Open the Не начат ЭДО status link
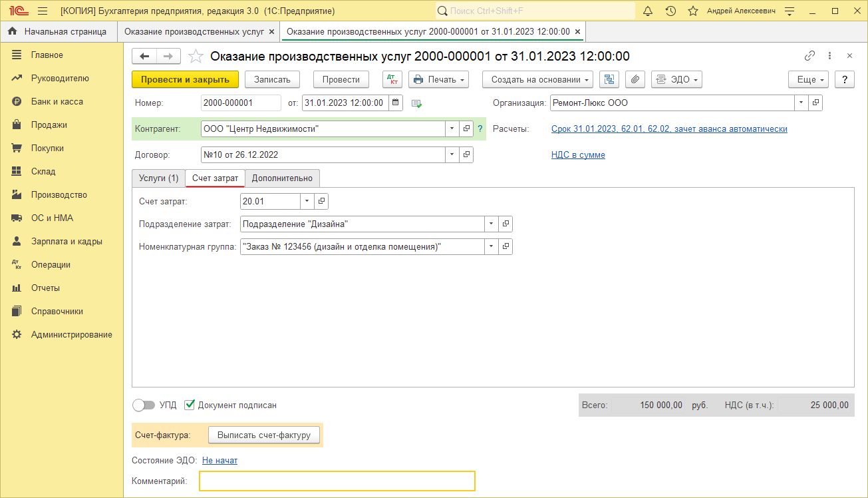 point(219,460)
